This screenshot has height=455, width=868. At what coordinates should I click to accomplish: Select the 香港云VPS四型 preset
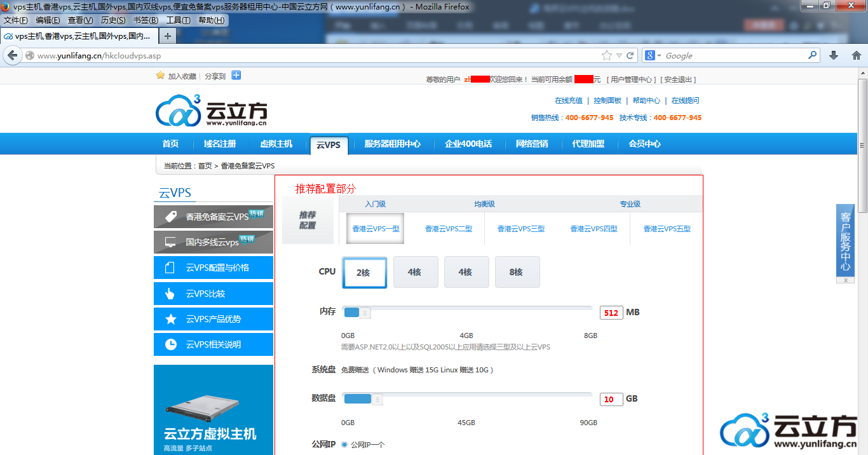[593, 229]
